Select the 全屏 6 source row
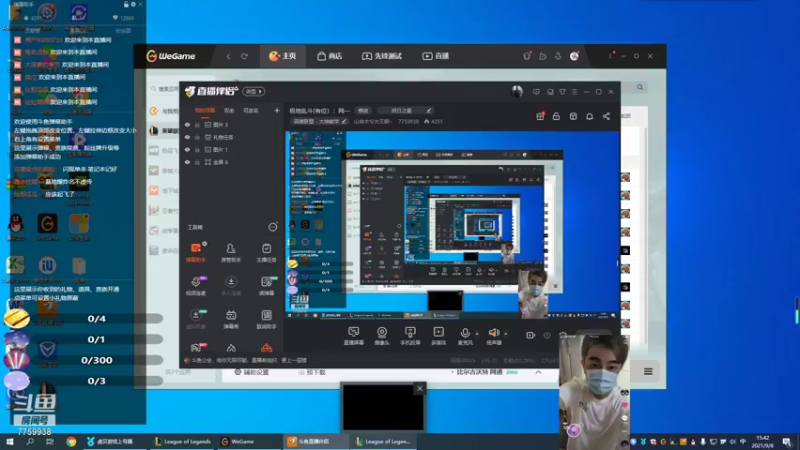Screen dimensions: 800x450 [233, 162]
